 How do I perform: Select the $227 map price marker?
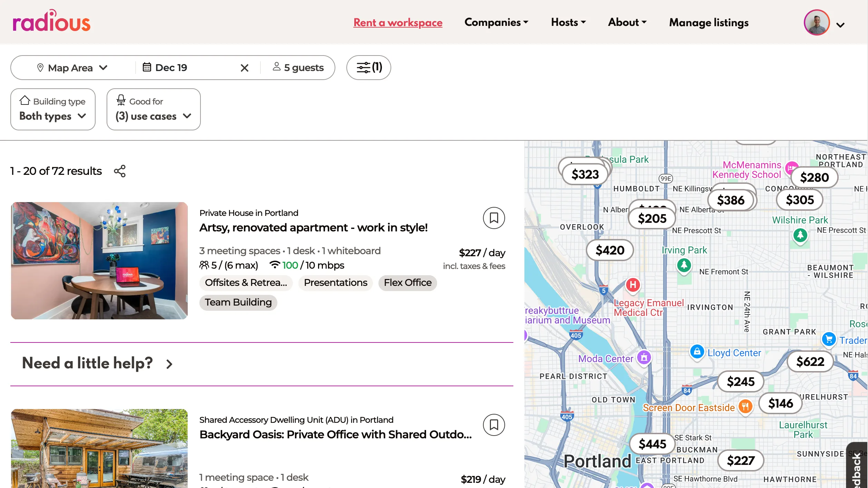741,460
